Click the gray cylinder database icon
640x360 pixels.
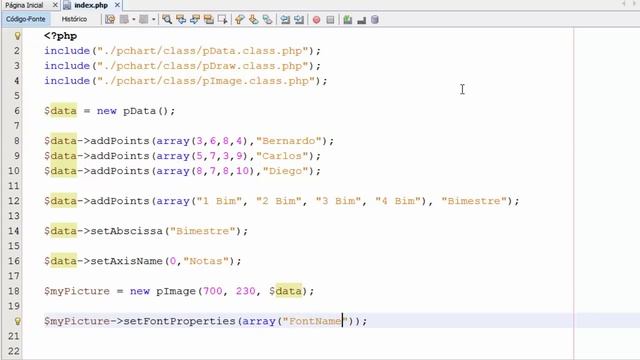click(375, 19)
